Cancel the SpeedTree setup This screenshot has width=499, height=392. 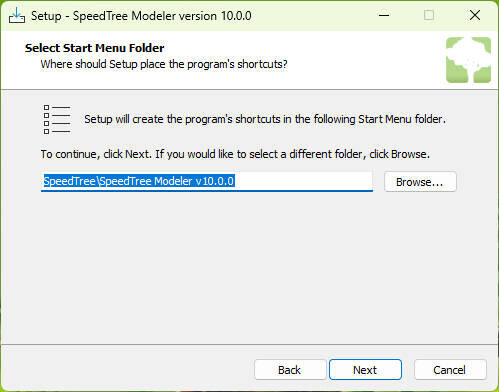tap(450, 369)
